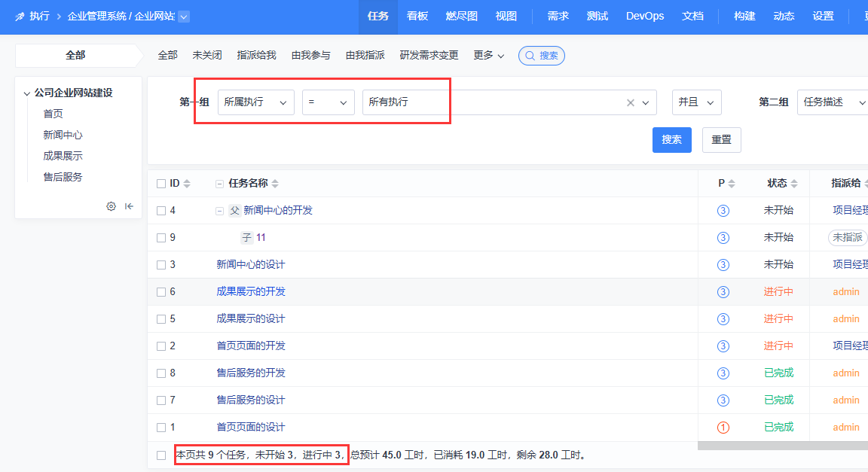The image size is (868, 472).
Task: Switch to 任务 tab
Action: pos(378,17)
